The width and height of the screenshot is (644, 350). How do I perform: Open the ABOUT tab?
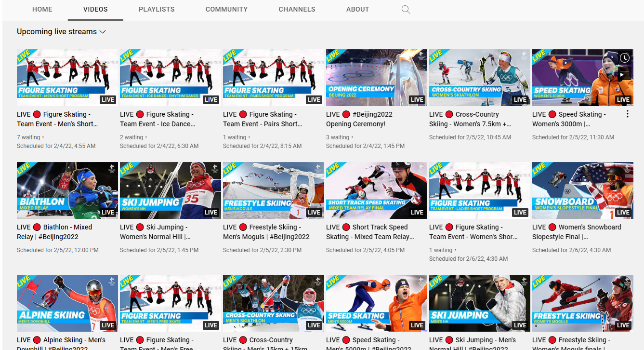coord(357,9)
